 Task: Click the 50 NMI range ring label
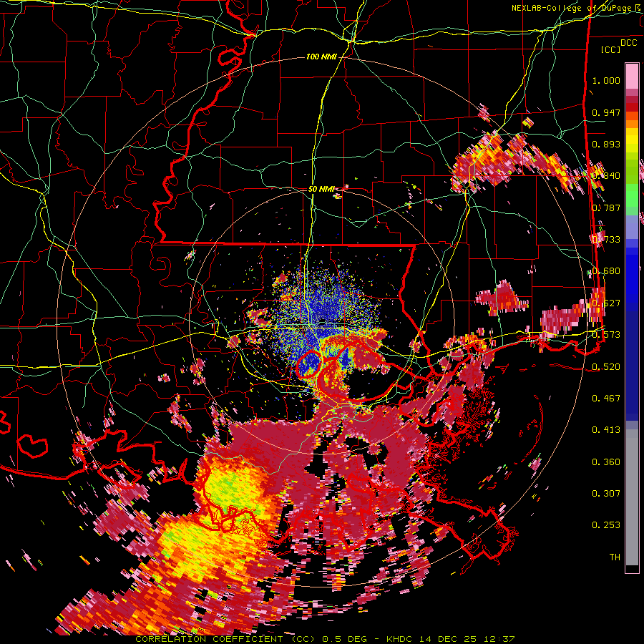pos(321,190)
